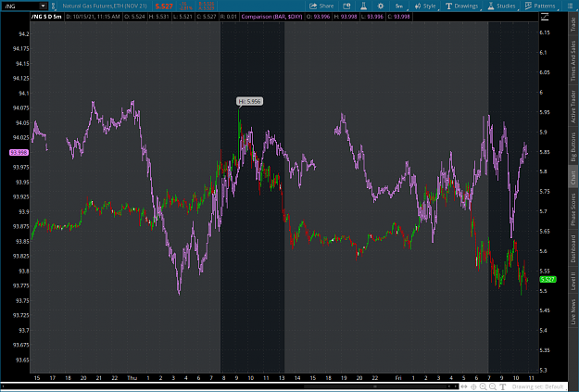
Task: Open the Dashboard side tab
Action: [x=573, y=248]
